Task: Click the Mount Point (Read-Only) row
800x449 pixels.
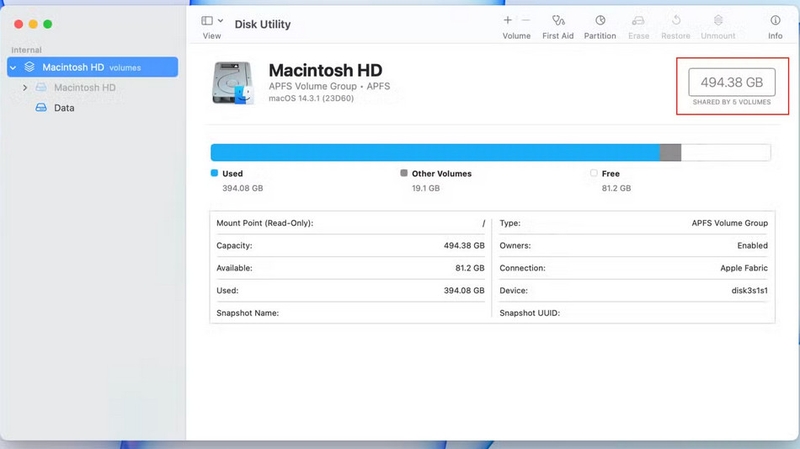Action: pyautogui.click(x=351, y=223)
